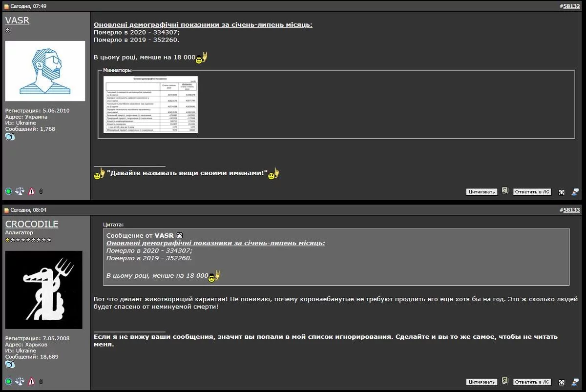The image size is (586, 392).
Task: Click the 'Аллигатор' user title
Action: point(19,233)
